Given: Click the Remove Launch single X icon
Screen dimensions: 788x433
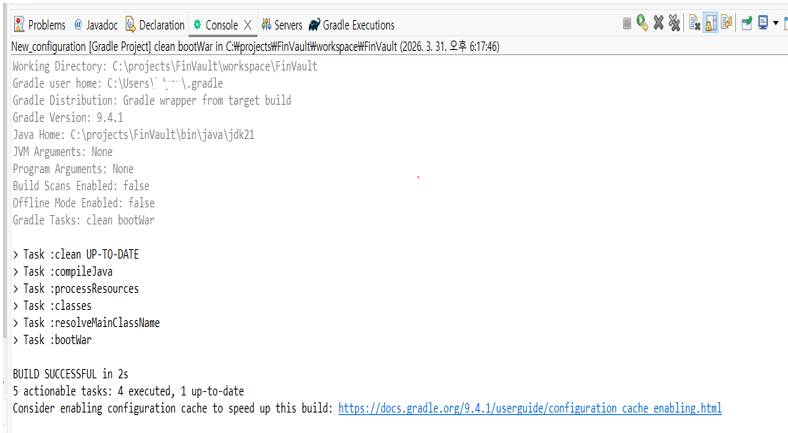Looking at the screenshot, I should click(658, 23).
